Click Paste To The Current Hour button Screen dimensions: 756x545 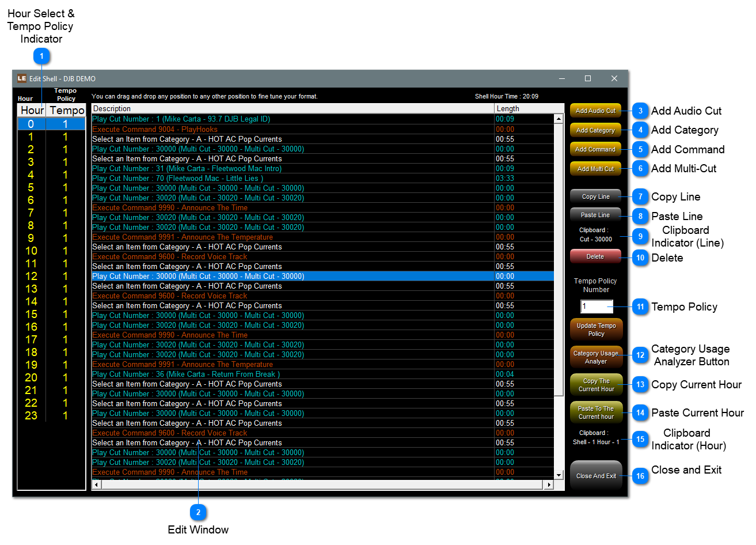pos(596,412)
